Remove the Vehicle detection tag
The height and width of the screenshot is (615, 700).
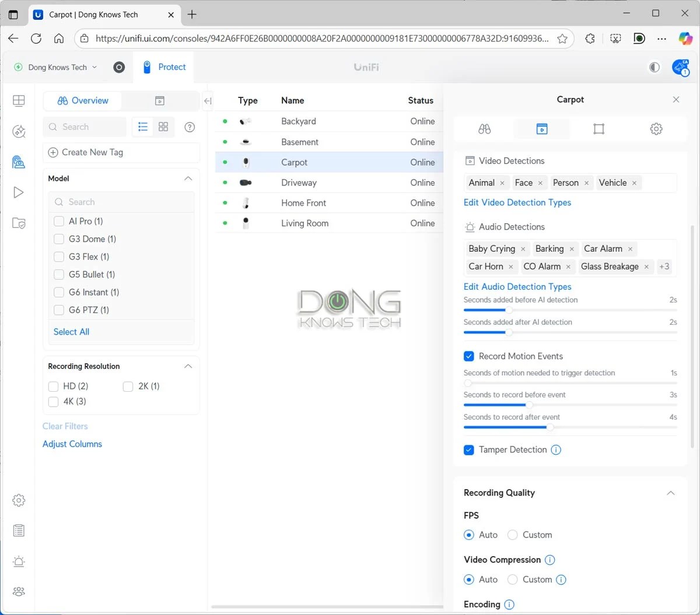tap(634, 183)
